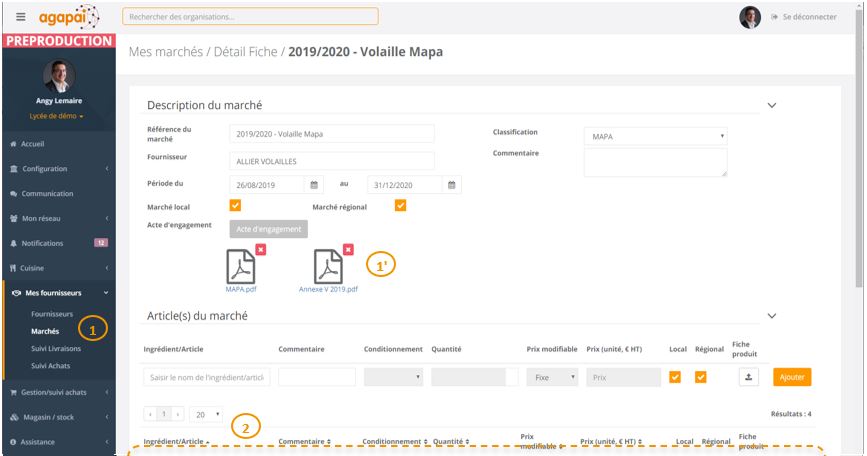Screen dimensions: 867x456
Task: Focus the Ingrédient/Article name input
Action: [x=207, y=377]
